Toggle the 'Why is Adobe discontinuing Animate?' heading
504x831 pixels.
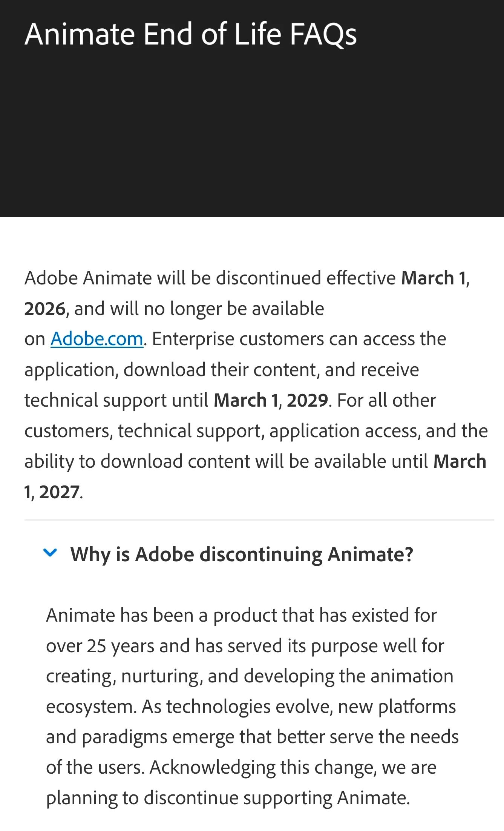[242, 555]
